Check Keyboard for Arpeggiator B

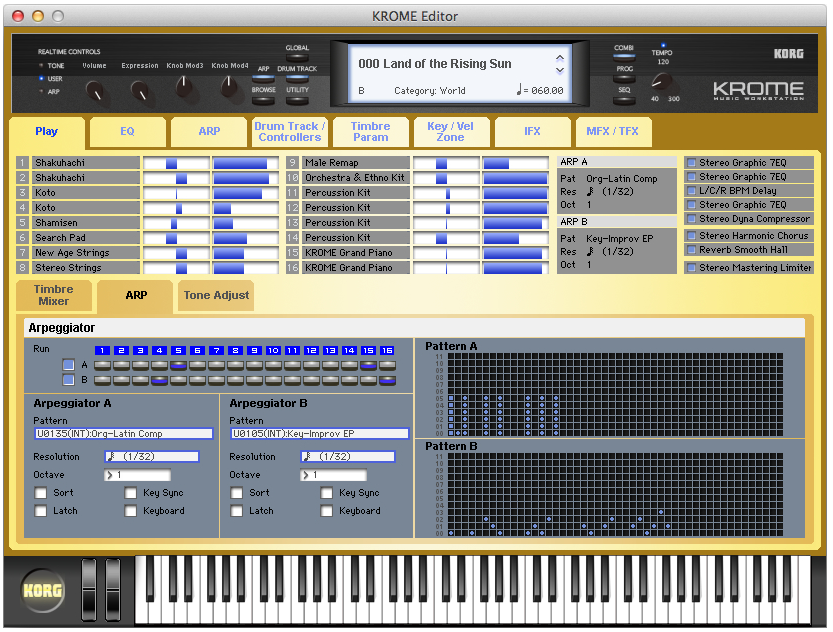click(327, 511)
